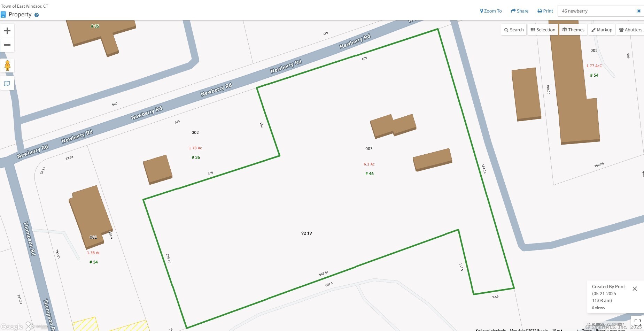Activate the Markup drawing tool
Viewport: 644px width, 331px height.
tap(602, 30)
